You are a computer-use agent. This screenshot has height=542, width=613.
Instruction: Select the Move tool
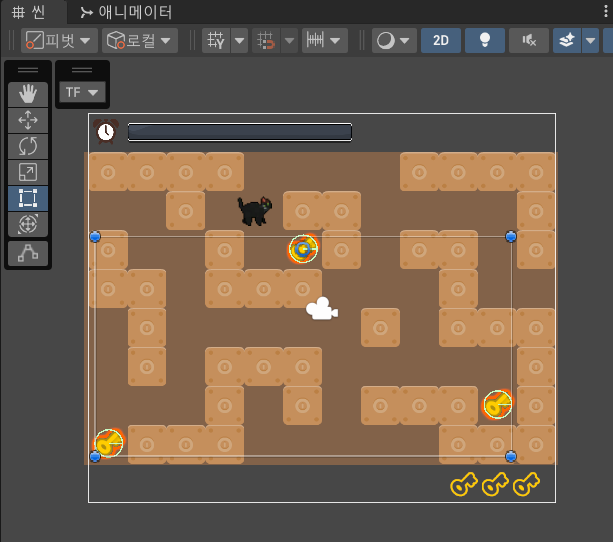tap(28, 120)
